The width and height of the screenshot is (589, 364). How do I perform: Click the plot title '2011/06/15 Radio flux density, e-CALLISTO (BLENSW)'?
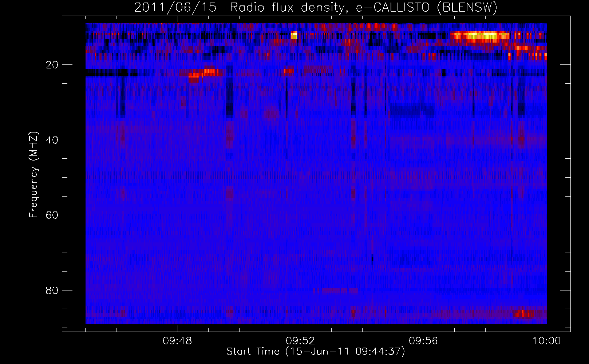pos(316,8)
